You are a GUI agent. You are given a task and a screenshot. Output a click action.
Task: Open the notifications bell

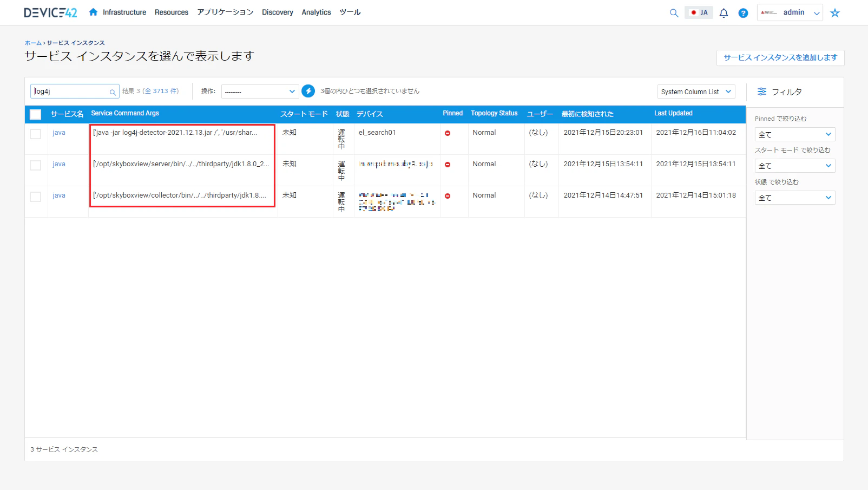[724, 13]
